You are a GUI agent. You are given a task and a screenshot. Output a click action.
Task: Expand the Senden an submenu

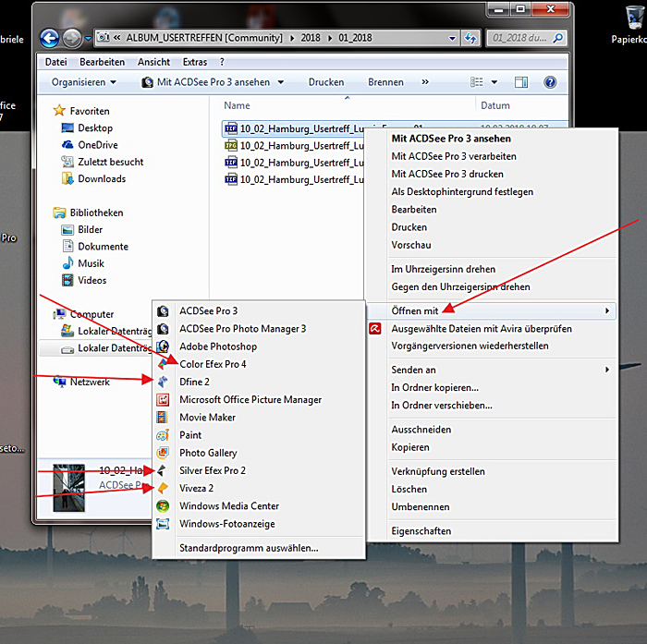pos(607,370)
